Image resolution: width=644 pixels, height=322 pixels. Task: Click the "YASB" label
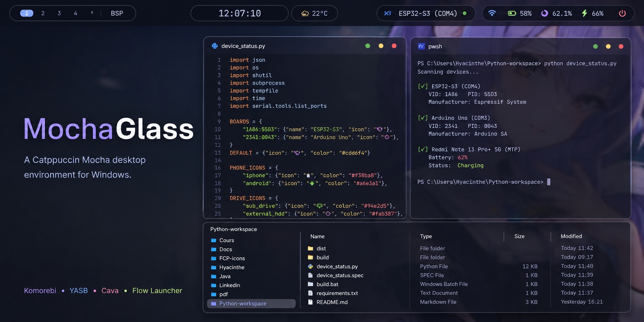(x=78, y=291)
